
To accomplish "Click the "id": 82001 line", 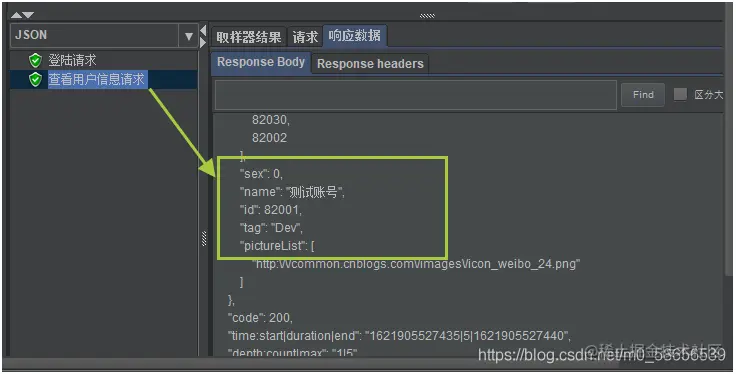I will click(x=271, y=210).
